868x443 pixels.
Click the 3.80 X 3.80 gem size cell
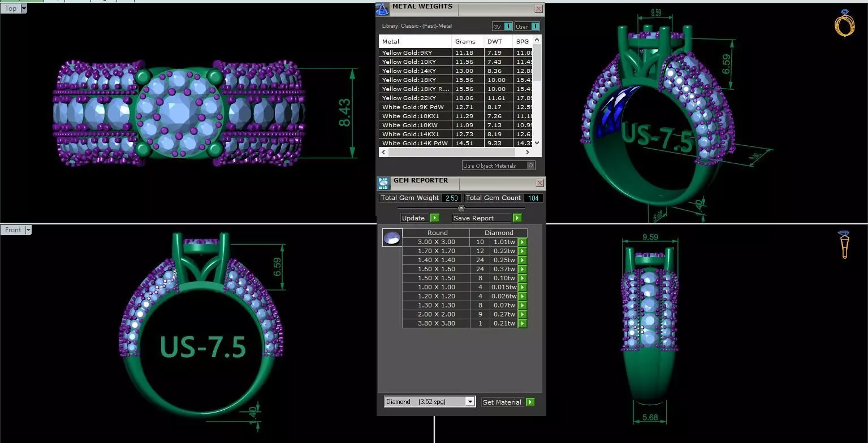click(x=437, y=323)
